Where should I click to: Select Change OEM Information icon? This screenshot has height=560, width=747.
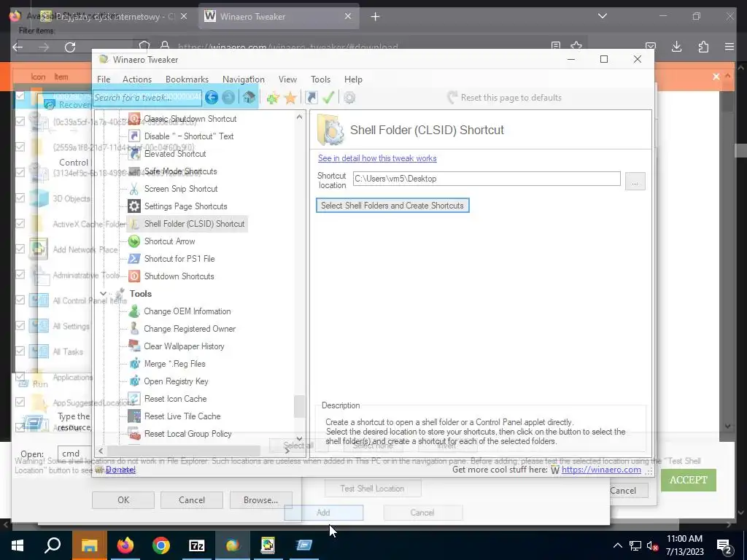[x=134, y=311]
